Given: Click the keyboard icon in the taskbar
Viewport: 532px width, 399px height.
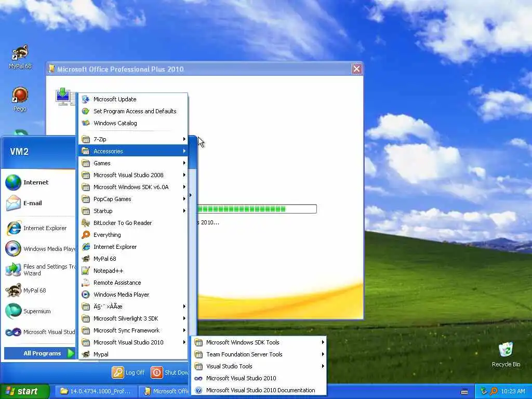Looking at the screenshot, I should 464,392.
